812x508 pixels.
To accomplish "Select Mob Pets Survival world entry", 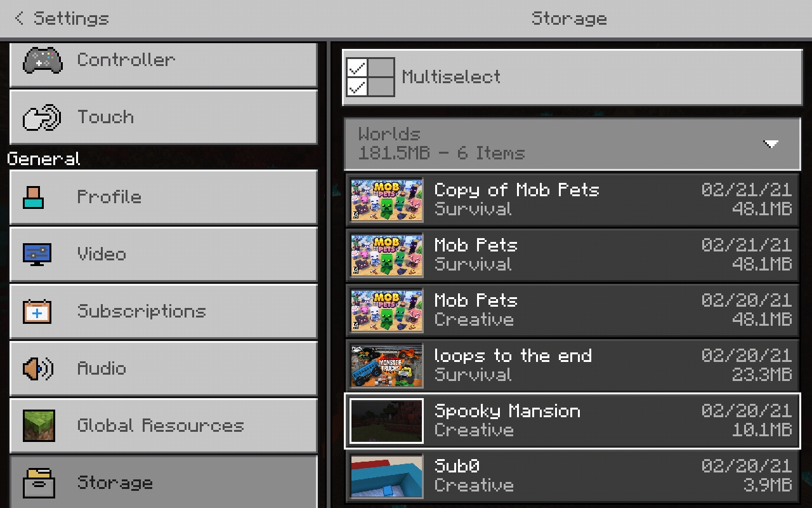I will point(572,255).
